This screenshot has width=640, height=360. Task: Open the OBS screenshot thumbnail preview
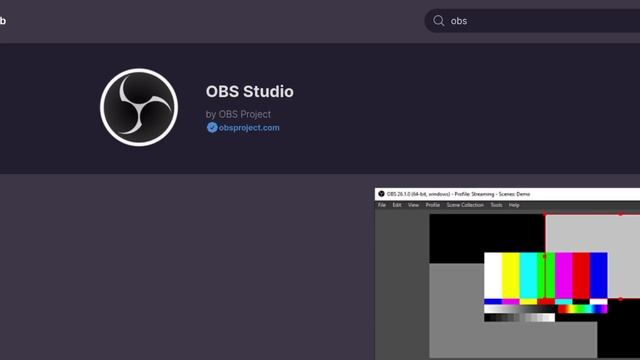(507, 274)
